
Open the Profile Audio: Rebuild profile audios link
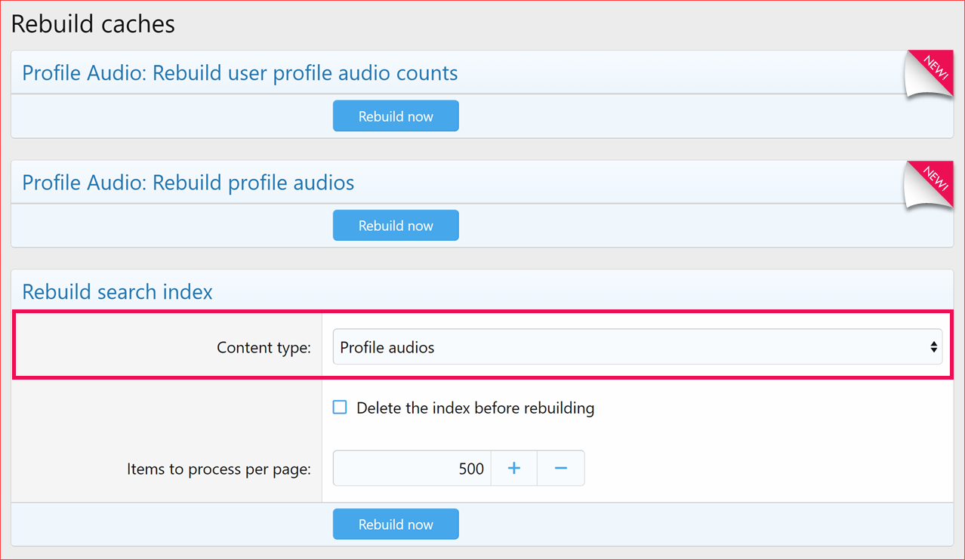coord(188,182)
